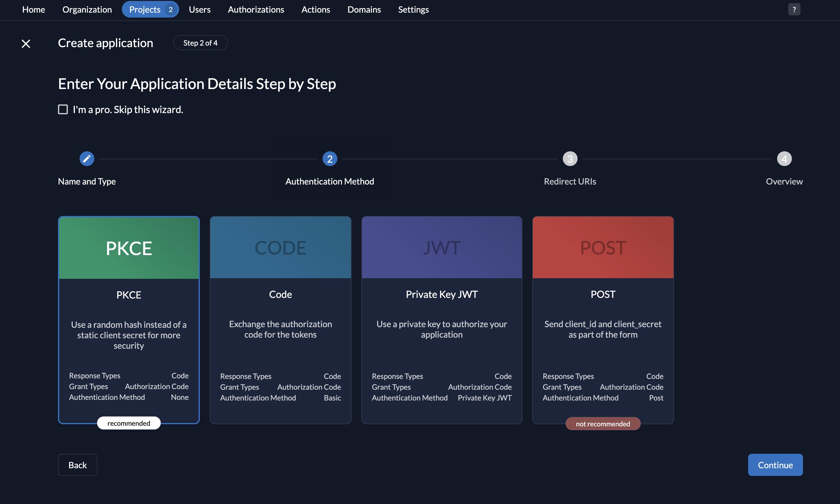Switch to the Domains section
840x504 pixels.
click(364, 9)
